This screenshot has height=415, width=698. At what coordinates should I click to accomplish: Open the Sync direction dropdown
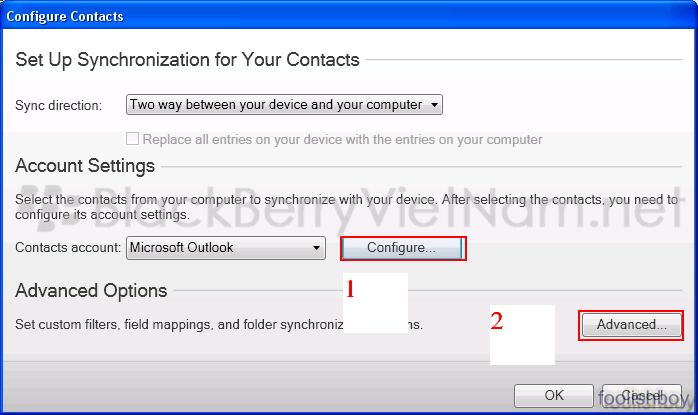click(284, 105)
